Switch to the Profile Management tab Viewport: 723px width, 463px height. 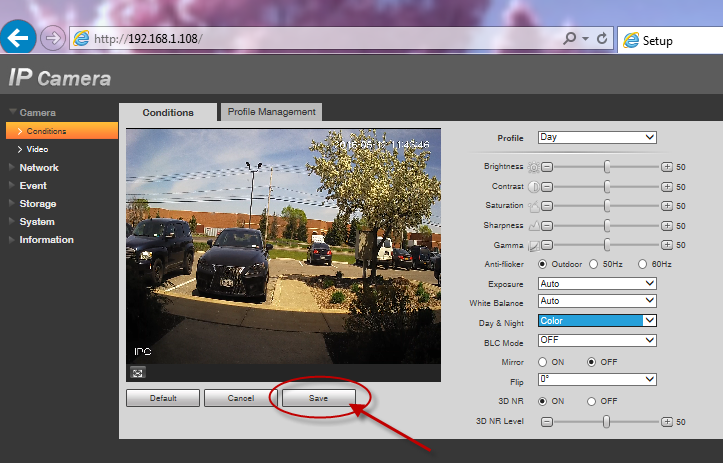[x=271, y=112]
